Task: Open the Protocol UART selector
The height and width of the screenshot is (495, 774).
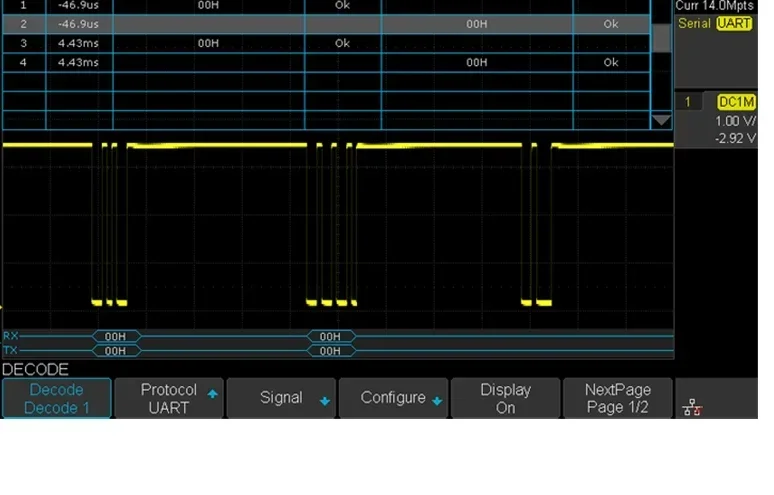Action: pyautogui.click(x=169, y=398)
